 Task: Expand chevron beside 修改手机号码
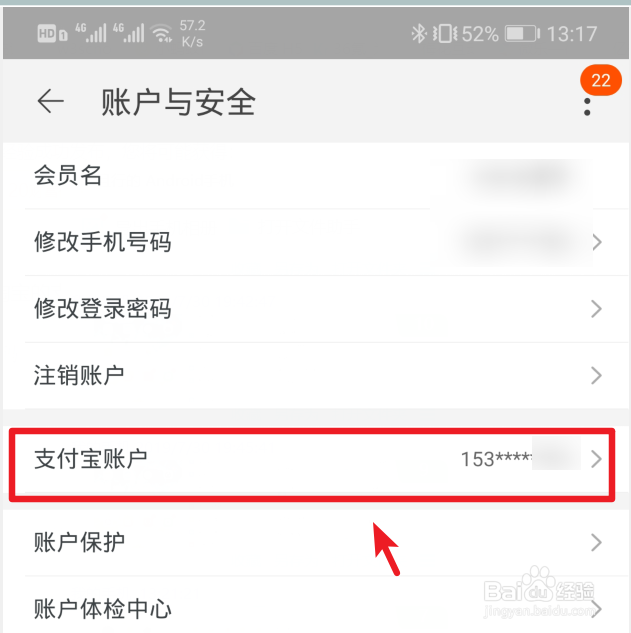click(597, 242)
